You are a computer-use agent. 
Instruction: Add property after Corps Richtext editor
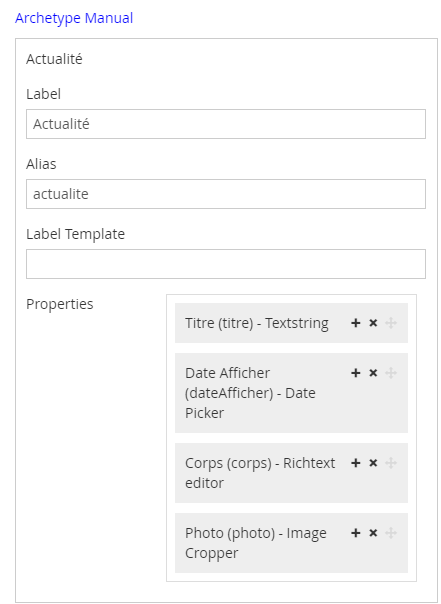point(355,463)
